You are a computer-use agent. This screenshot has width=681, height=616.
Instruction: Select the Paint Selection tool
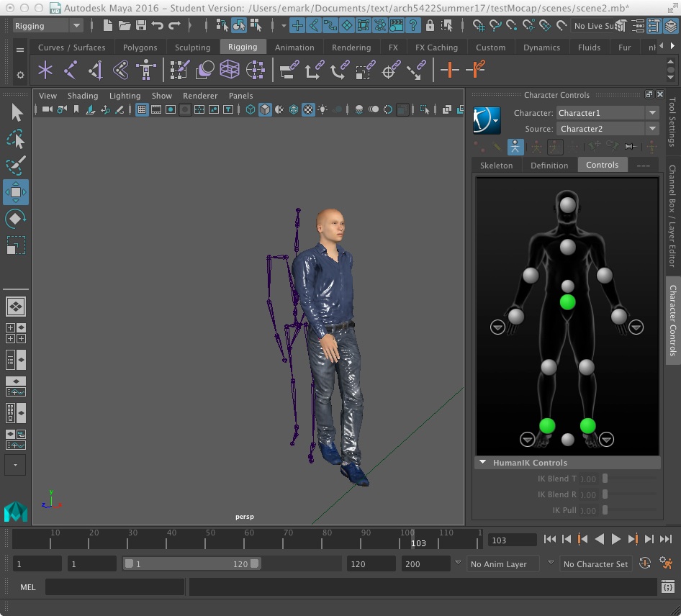pos(16,166)
